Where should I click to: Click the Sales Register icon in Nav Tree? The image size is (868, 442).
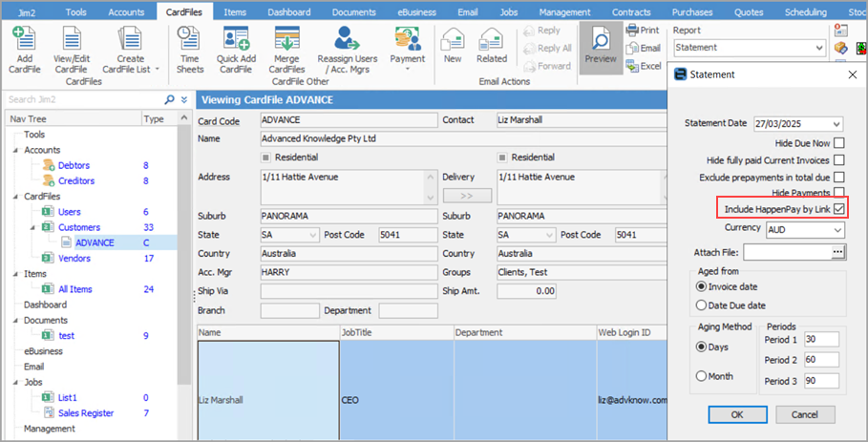pyautogui.click(x=49, y=413)
